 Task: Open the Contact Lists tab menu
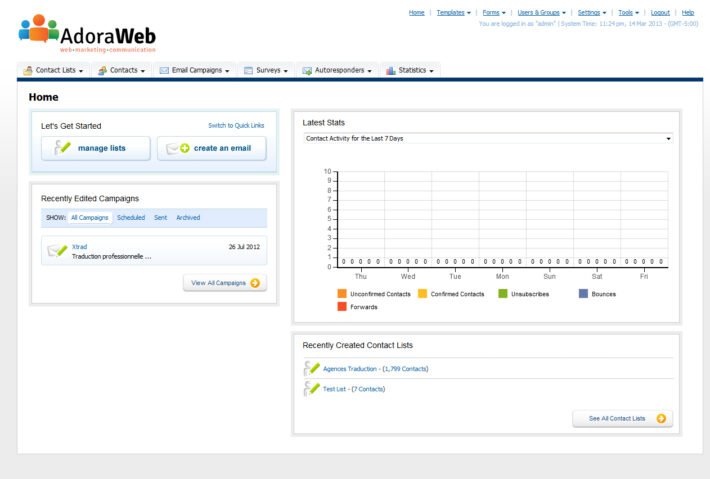54,71
